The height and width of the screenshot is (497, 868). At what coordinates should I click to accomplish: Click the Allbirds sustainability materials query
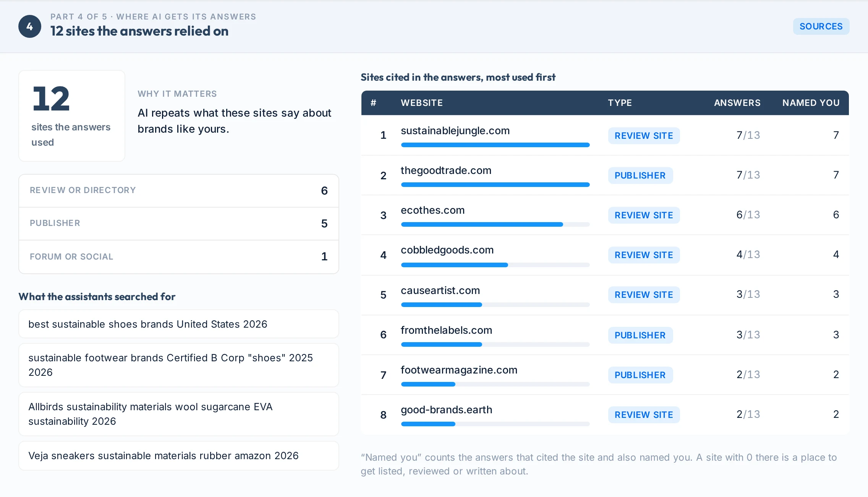pos(179,414)
